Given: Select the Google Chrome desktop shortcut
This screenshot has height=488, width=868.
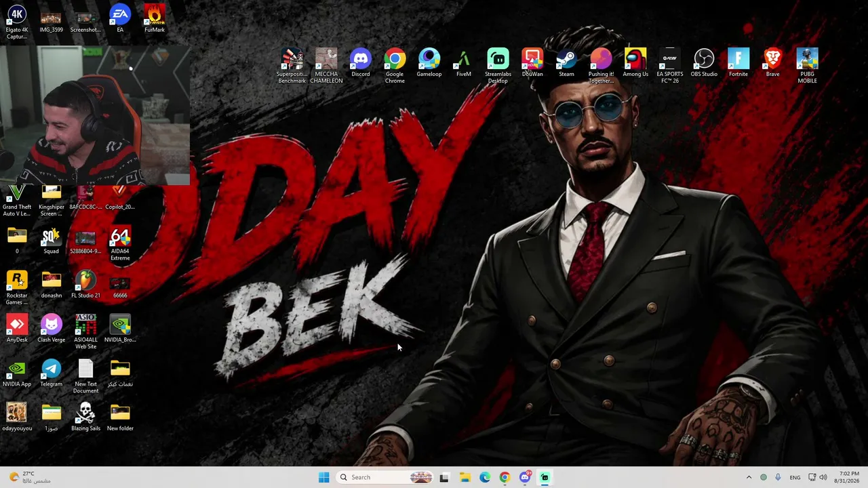Looking at the screenshot, I should pyautogui.click(x=395, y=66).
